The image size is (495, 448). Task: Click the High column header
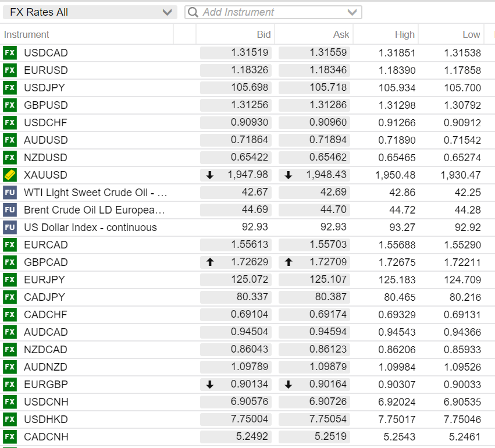[405, 34]
